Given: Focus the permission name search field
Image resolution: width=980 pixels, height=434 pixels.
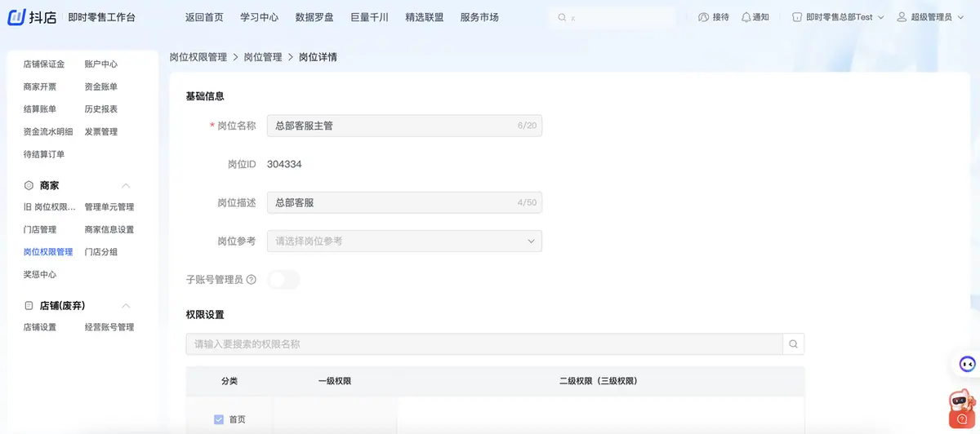Looking at the screenshot, I should tap(484, 344).
